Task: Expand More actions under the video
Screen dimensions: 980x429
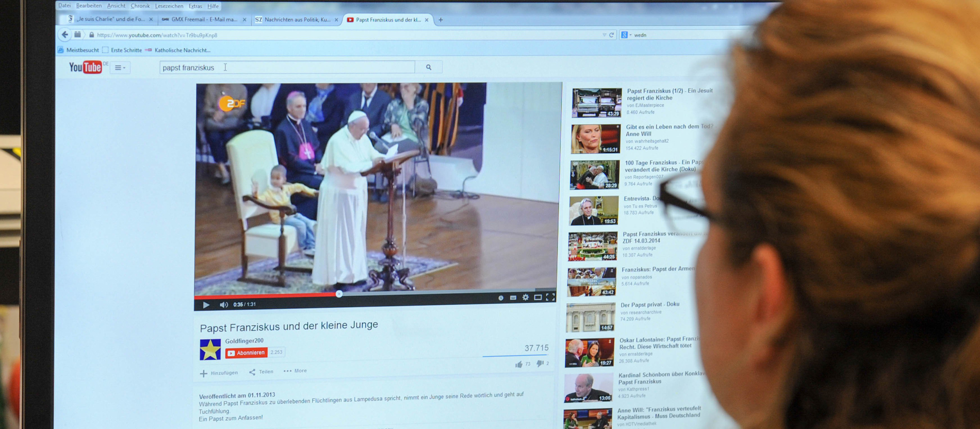Action: [x=295, y=371]
